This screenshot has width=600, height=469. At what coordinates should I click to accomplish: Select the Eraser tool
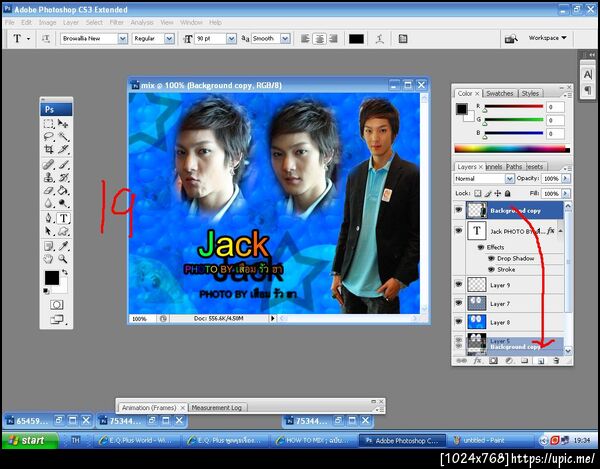[49, 190]
